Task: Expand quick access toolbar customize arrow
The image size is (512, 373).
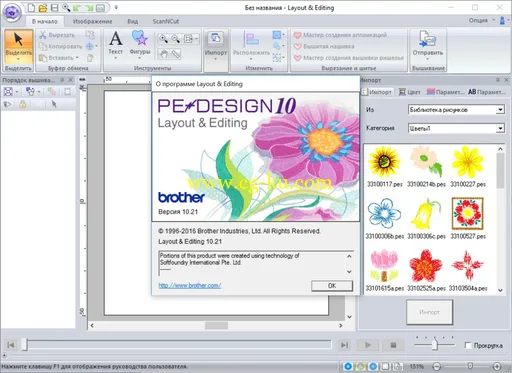Action: (116, 7)
